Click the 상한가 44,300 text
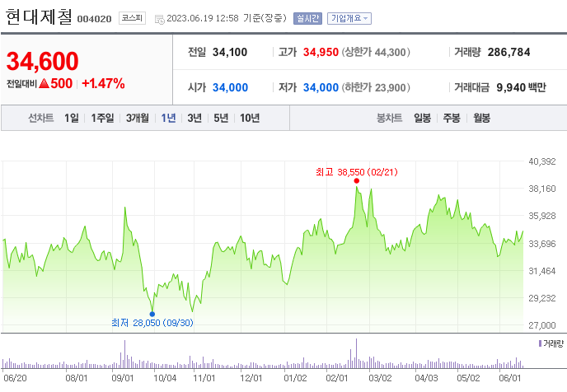This screenshot has width=567, height=392. click(x=376, y=52)
